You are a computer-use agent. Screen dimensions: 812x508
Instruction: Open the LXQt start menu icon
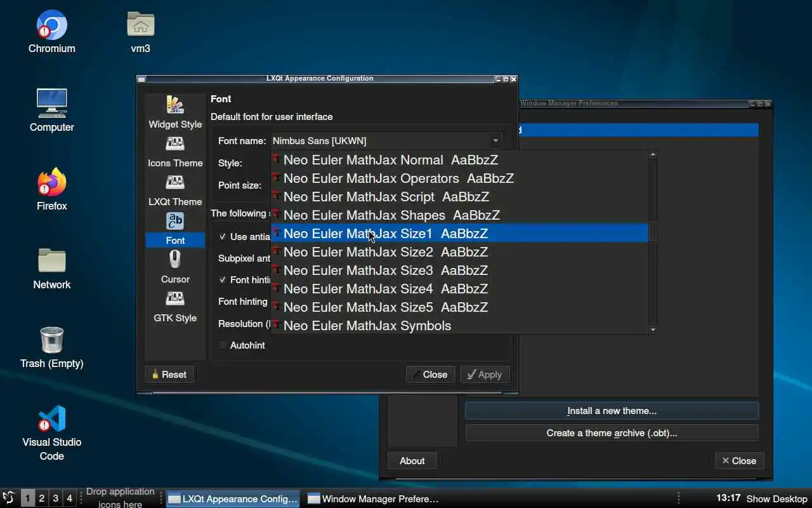[x=9, y=498]
